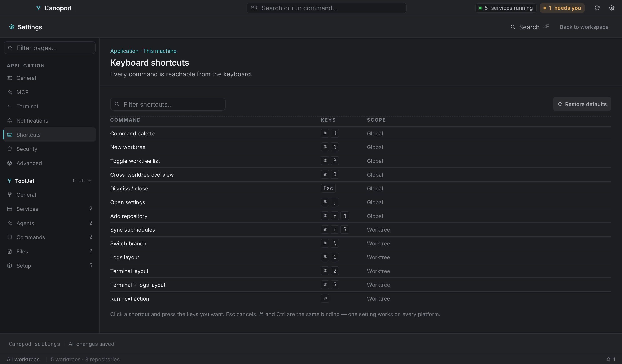Edit the Toggle worktree list shortcut
Screen dimensions: 622x364
[x=329, y=161]
